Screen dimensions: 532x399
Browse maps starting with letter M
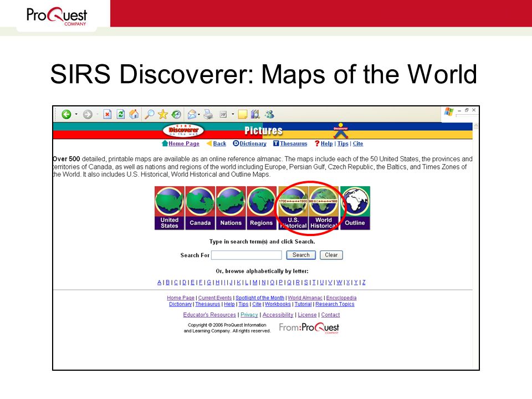[x=255, y=282]
